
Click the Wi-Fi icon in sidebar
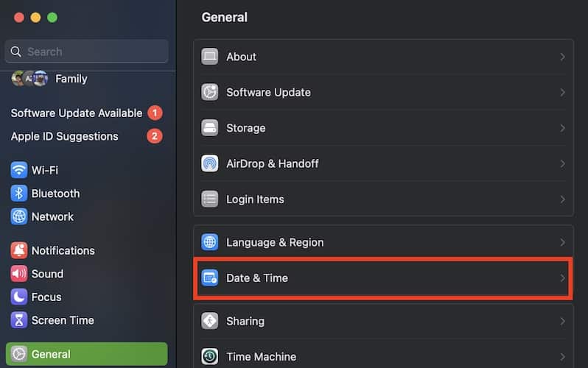19,170
